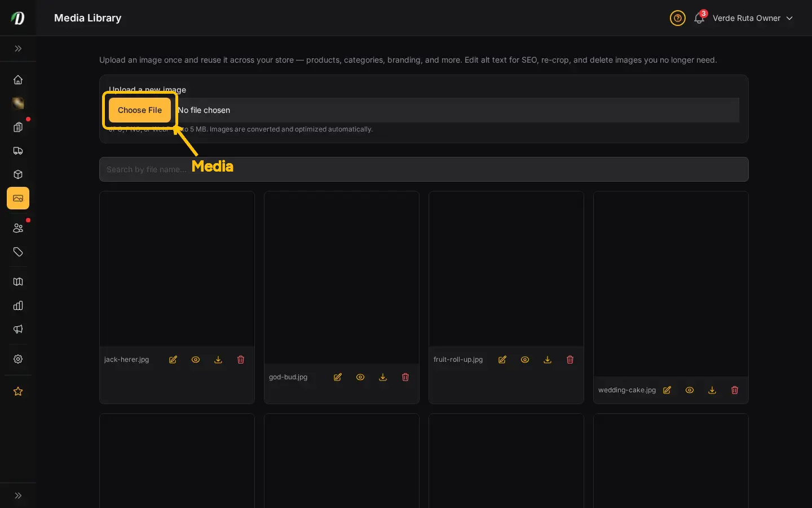Open the tag sidebar icon
The width and height of the screenshot is (812, 508).
pos(18,252)
